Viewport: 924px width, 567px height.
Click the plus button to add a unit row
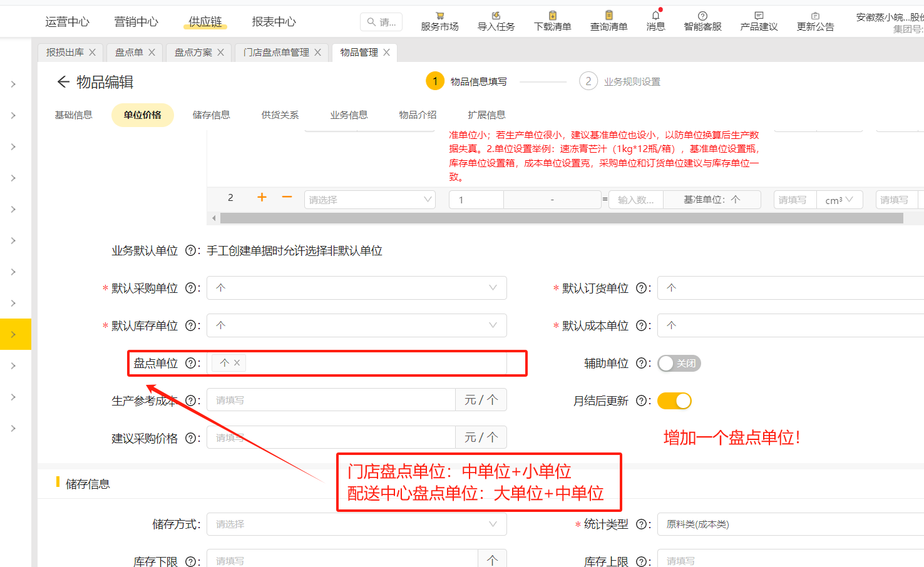pyautogui.click(x=261, y=197)
